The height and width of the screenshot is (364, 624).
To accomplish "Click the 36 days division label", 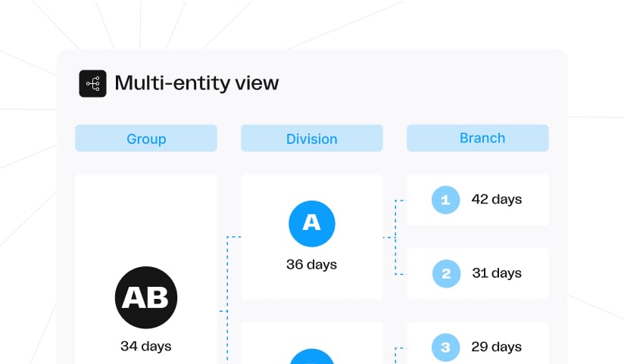I will tap(311, 265).
